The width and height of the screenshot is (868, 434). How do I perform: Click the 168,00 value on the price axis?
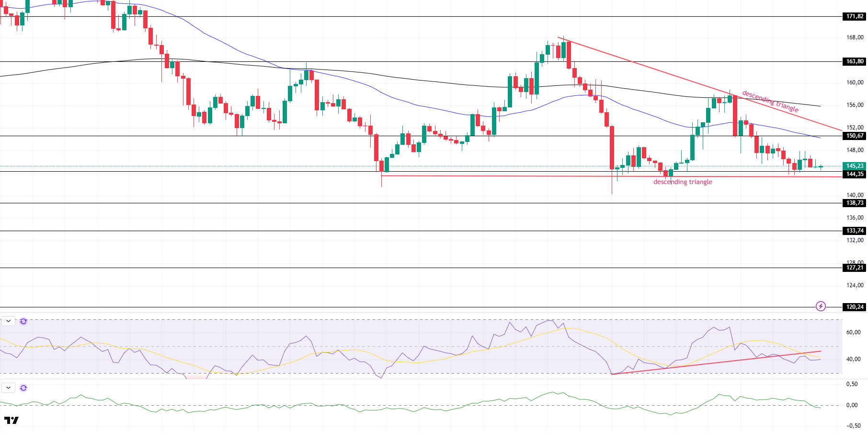pyautogui.click(x=855, y=37)
